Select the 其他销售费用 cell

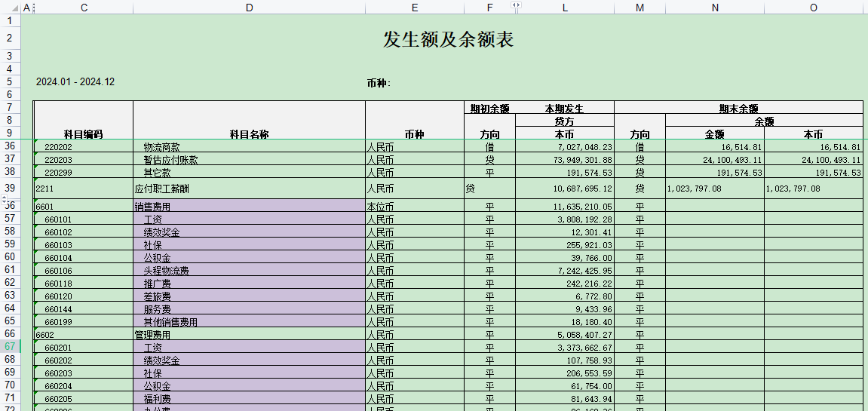249,321
